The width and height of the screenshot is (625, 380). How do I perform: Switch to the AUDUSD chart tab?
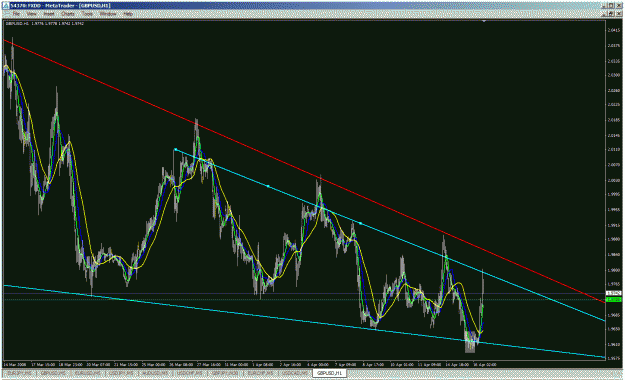point(155,373)
